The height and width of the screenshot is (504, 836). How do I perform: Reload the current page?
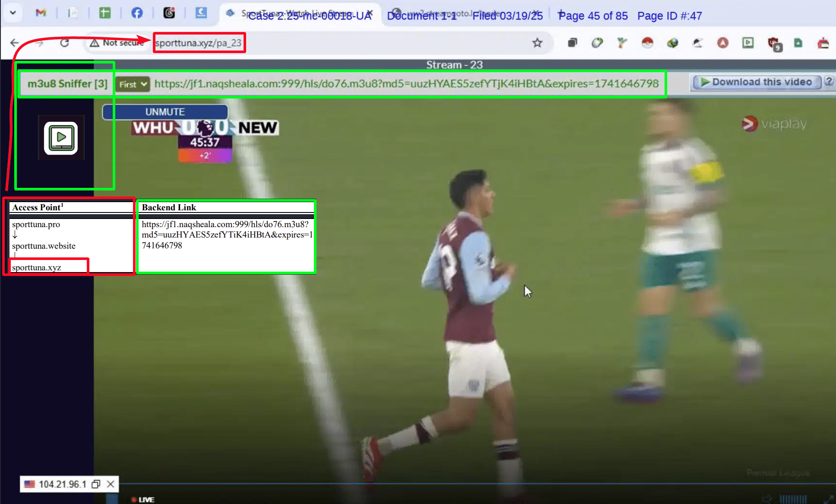point(65,43)
